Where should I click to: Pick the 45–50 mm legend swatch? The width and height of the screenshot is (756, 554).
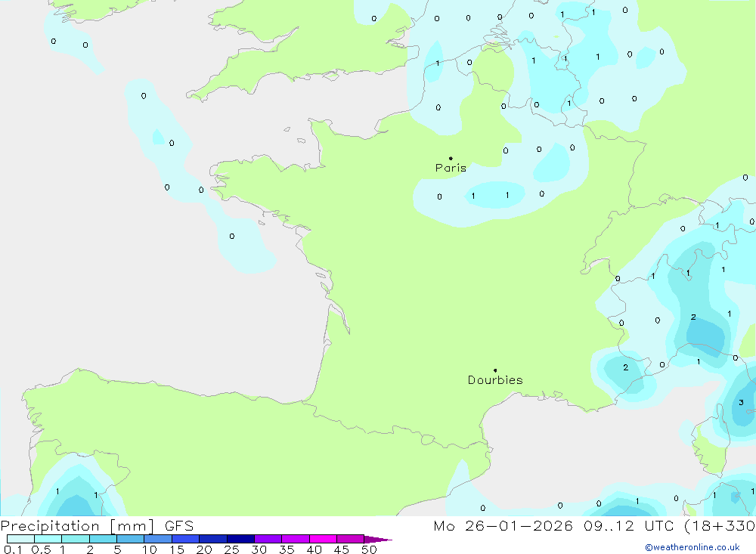tap(351, 539)
